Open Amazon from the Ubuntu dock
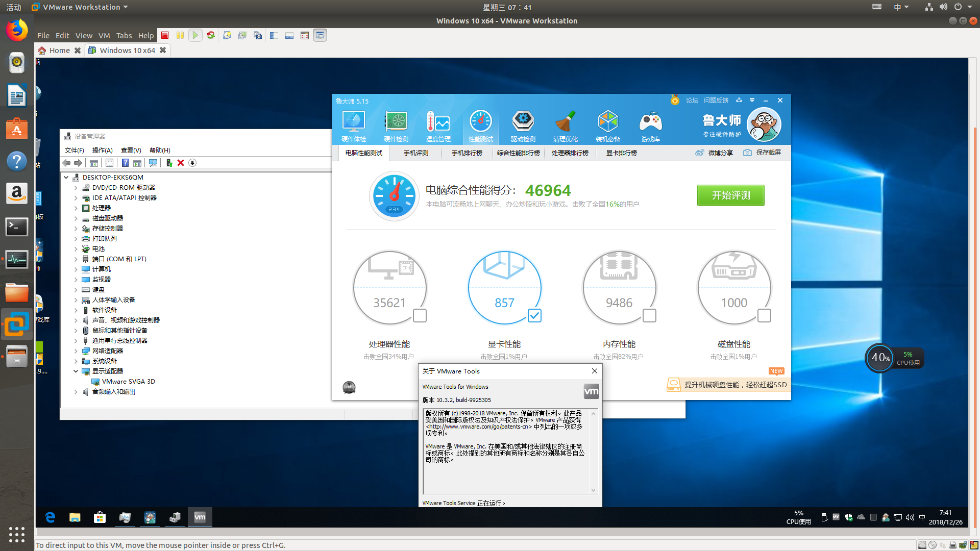The image size is (980, 551). [x=17, y=193]
